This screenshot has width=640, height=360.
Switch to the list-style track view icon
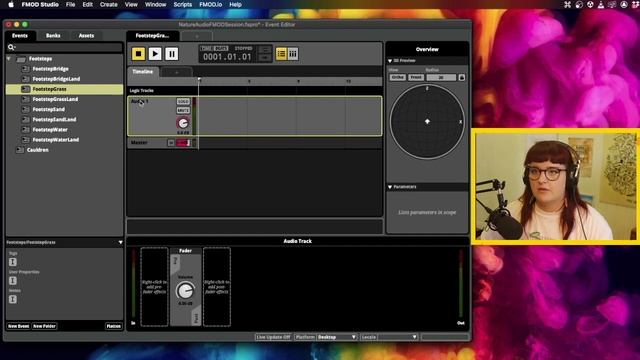pos(281,54)
